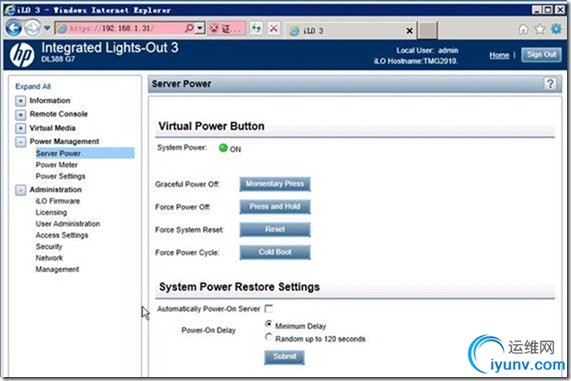Open the Access Settings page

pos(62,235)
